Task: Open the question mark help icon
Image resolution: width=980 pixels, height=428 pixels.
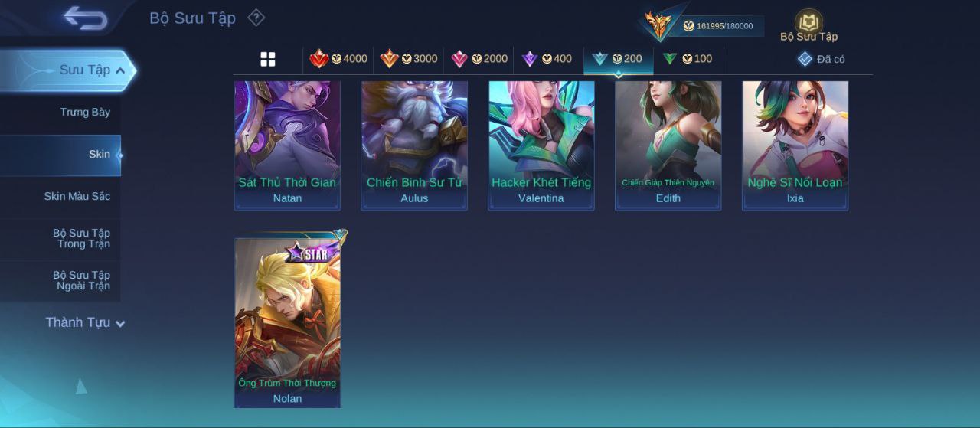Action: tap(256, 17)
